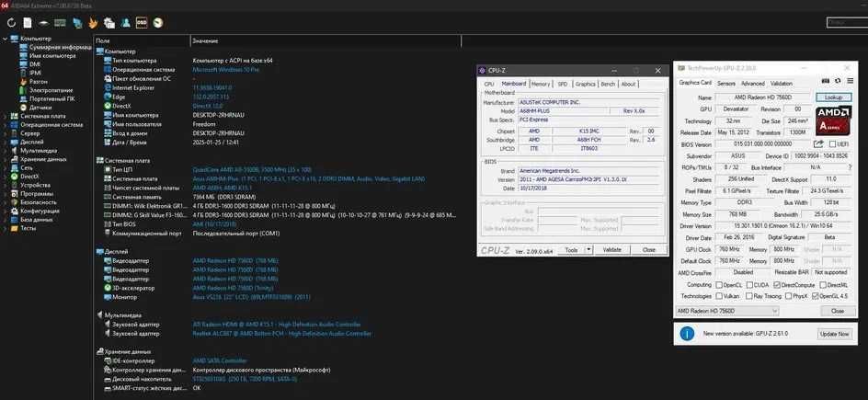Image resolution: width=868 pixels, height=400 pixels.
Task: Open the CPU-Z Tools dropdown arrow
Action: [588, 249]
